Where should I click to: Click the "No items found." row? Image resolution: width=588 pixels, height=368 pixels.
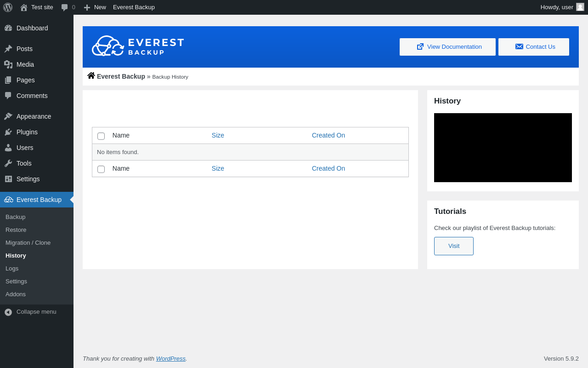(250, 152)
